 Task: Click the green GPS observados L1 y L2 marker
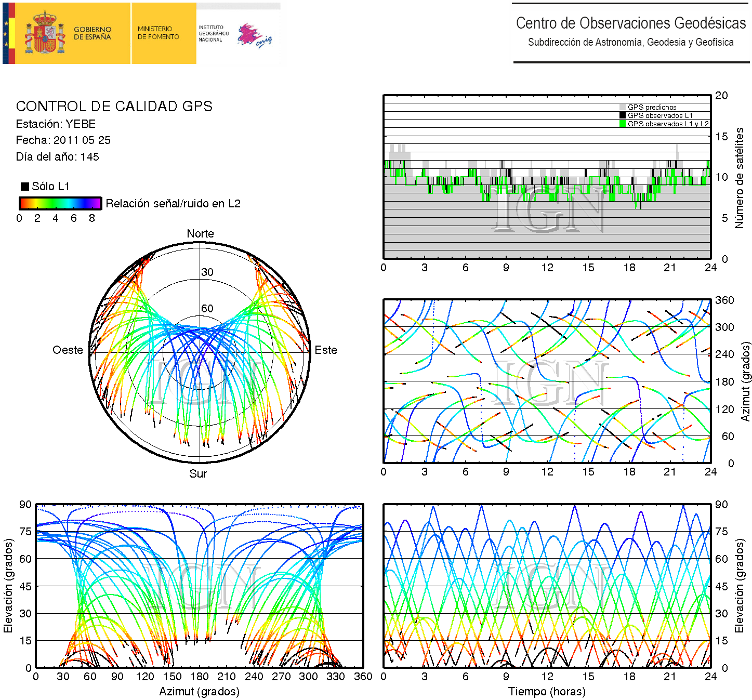point(622,124)
